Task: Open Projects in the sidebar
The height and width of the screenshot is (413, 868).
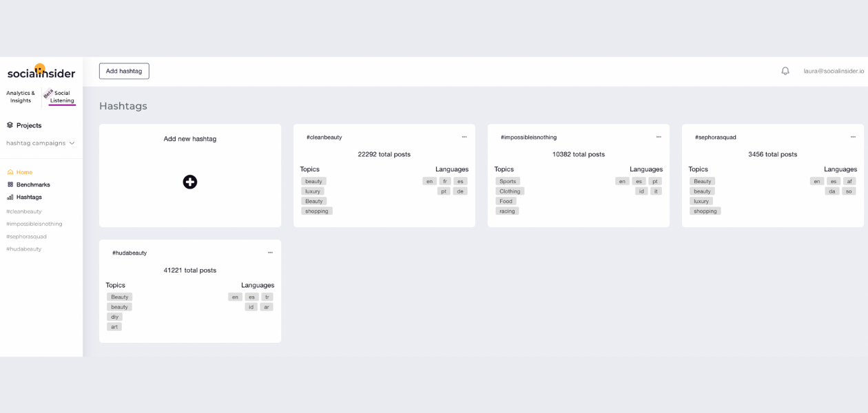Action: [29, 125]
